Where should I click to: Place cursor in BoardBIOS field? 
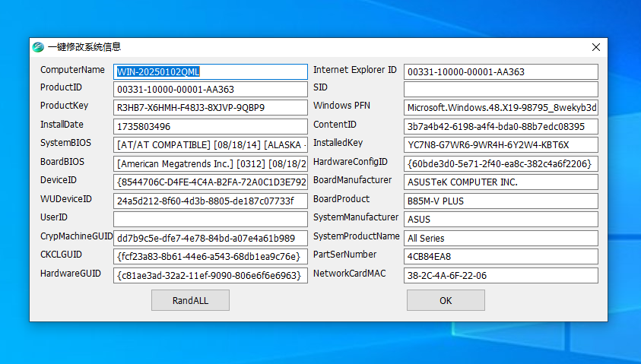[x=211, y=163]
